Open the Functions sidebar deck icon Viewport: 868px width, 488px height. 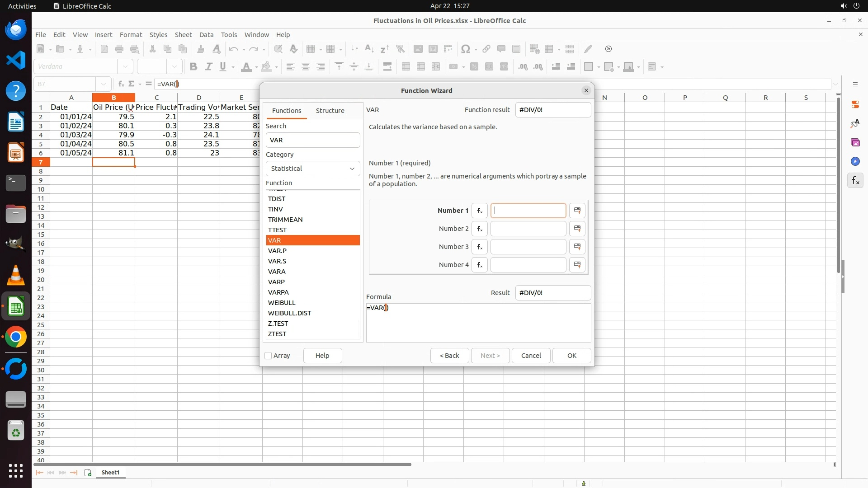pos(855,181)
